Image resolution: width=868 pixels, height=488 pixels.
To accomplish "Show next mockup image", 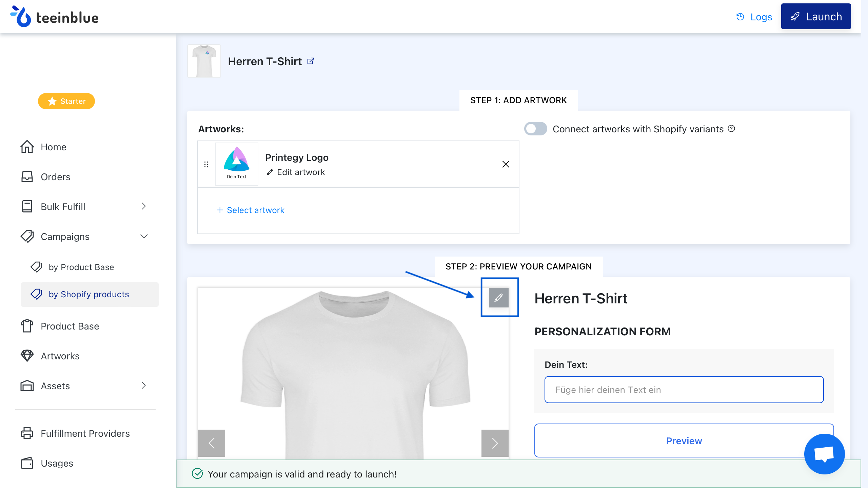I will click(495, 443).
